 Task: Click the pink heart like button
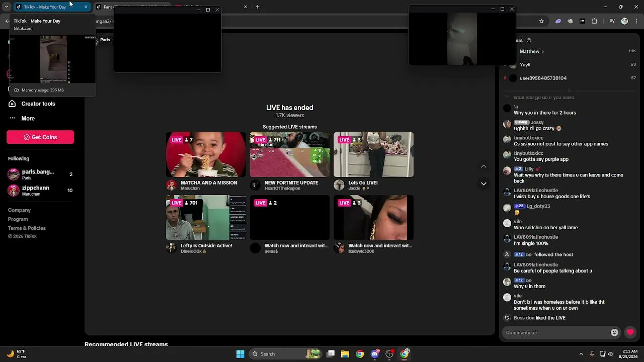(630, 332)
